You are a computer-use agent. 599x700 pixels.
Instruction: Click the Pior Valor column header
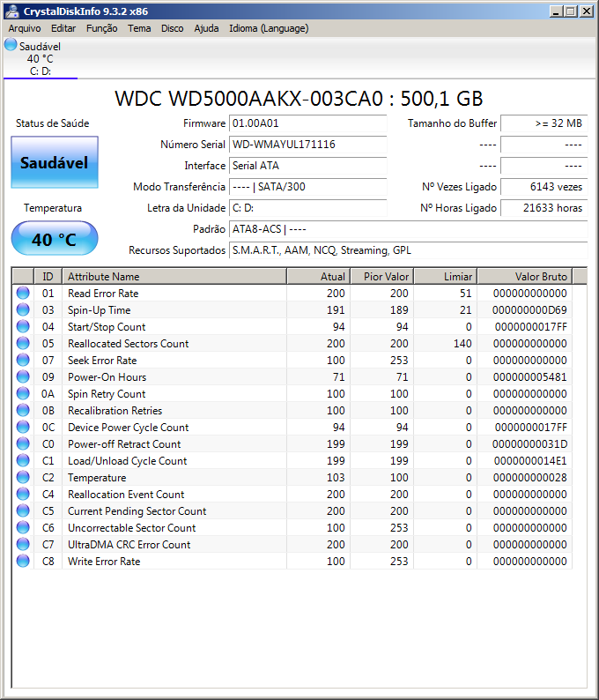tap(382, 276)
